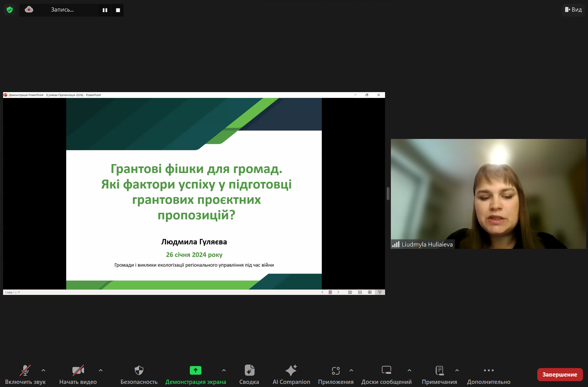This screenshot has height=387, width=588.
Task: Open the Summary (Сводка) icon
Action: coord(249,371)
